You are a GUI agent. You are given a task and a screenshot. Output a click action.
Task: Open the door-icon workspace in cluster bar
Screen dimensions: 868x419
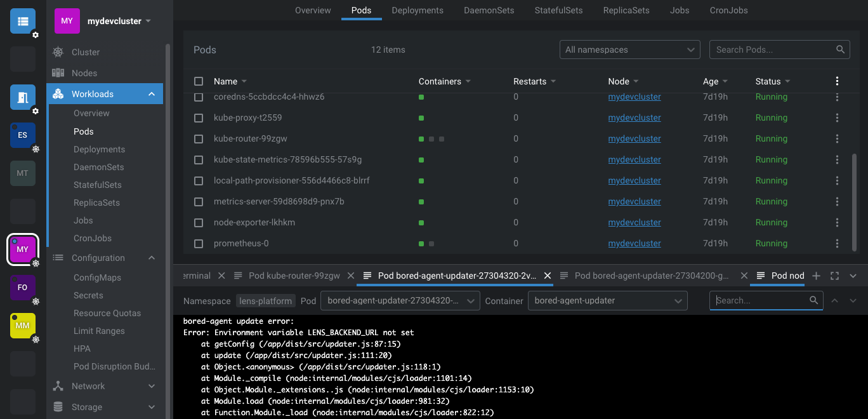(23, 97)
